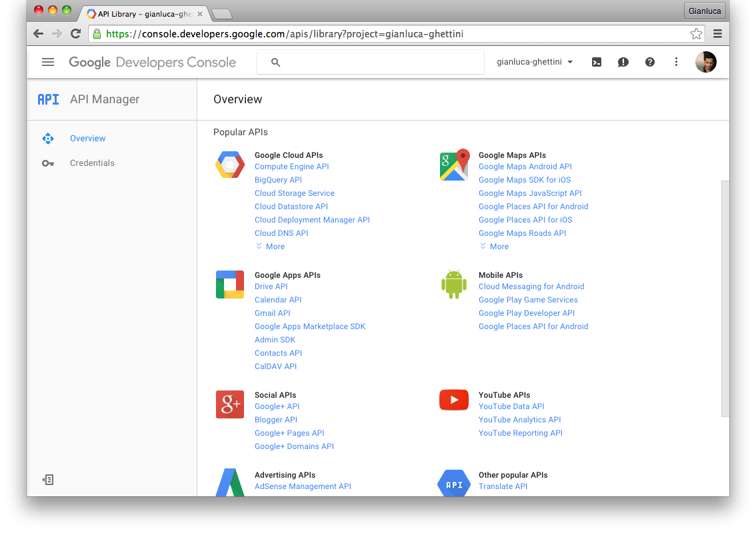The width and height of the screenshot is (756, 533).
Task: Open AdSense Management API link
Action: click(303, 486)
